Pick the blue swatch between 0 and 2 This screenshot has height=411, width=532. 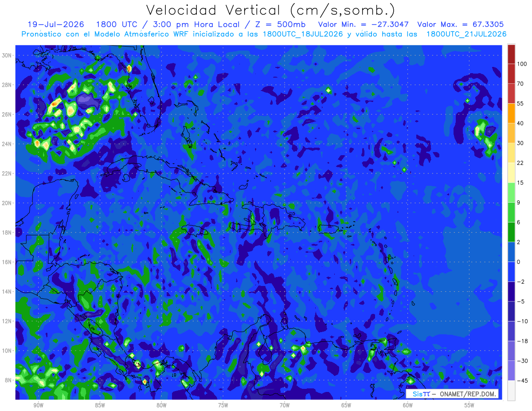click(511, 252)
